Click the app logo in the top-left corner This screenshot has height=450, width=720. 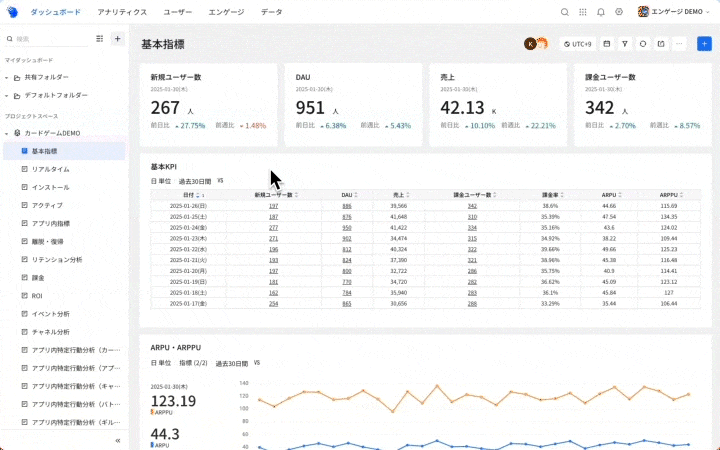[x=12, y=12]
